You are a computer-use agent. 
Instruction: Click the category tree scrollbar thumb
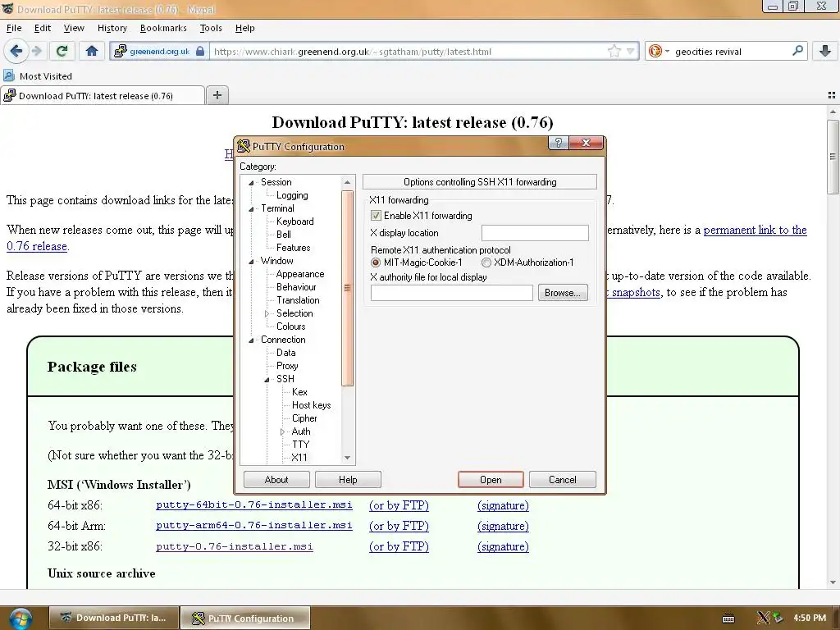point(347,288)
